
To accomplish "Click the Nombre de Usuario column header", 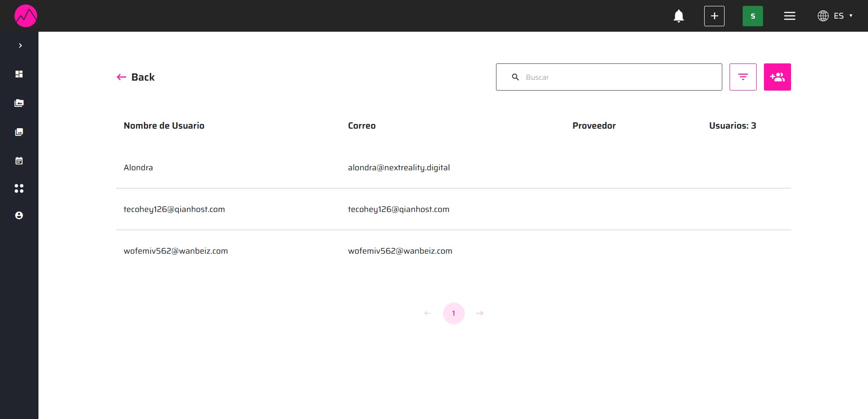I will 164,126.
